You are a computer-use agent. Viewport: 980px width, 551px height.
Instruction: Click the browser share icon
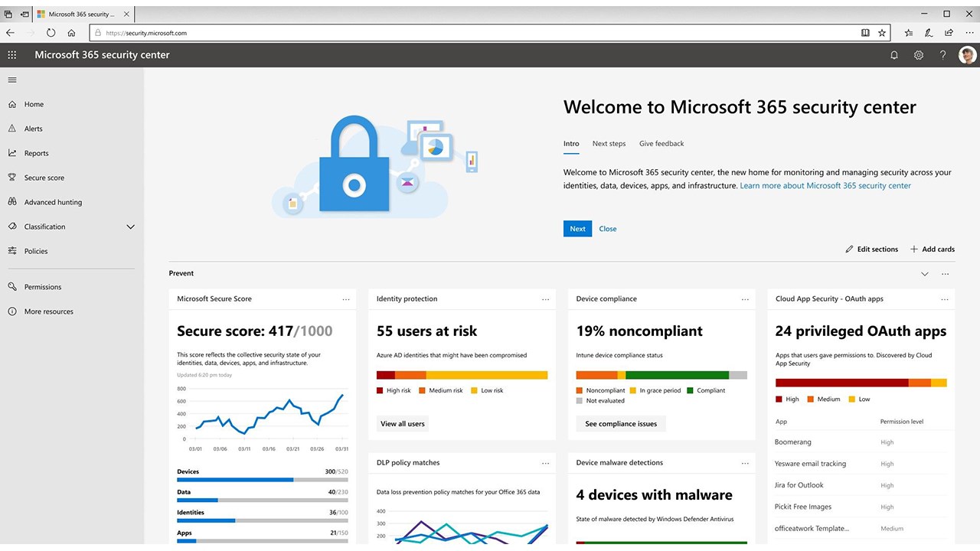coord(949,33)
